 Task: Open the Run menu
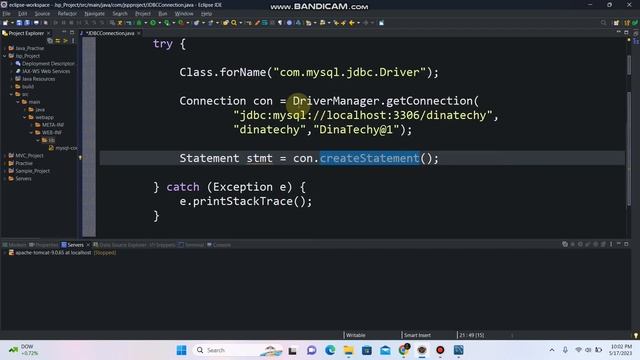(162, 13)
